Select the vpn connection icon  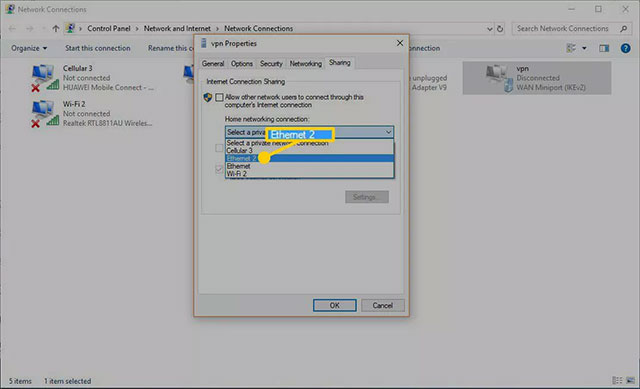pyautogui.click(x=499, y=78)
